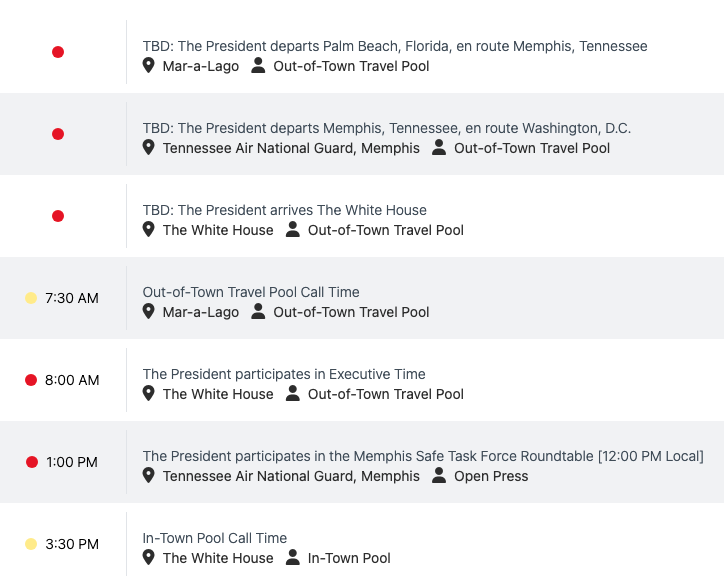The height and width of the screenshot is (585, 724).
Task: Click the Tennessee Air National Guard location in the 1:00 PM row
Action: click(291, 476)
